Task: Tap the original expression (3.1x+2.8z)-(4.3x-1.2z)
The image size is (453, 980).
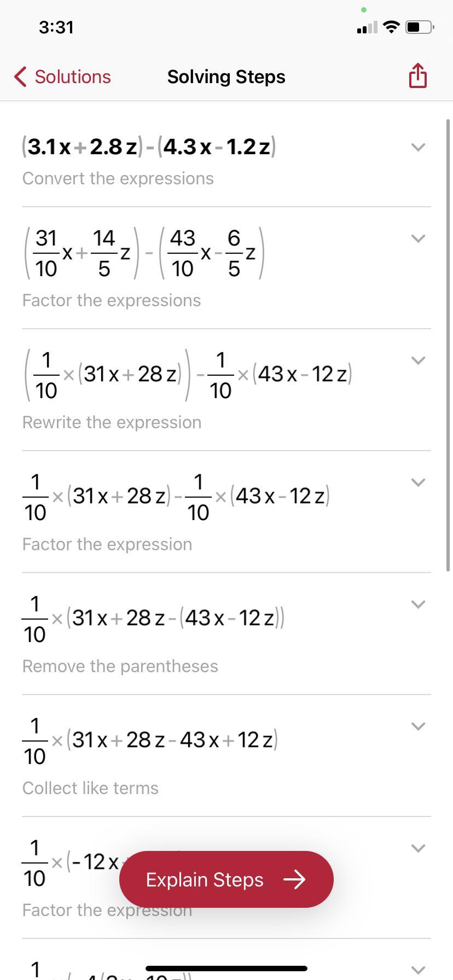Action: point(149,147)
